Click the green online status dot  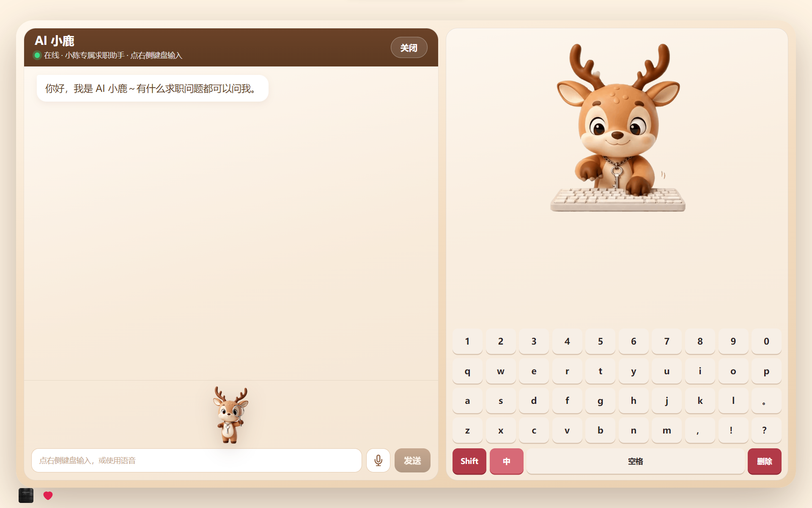tap(37, 55)
